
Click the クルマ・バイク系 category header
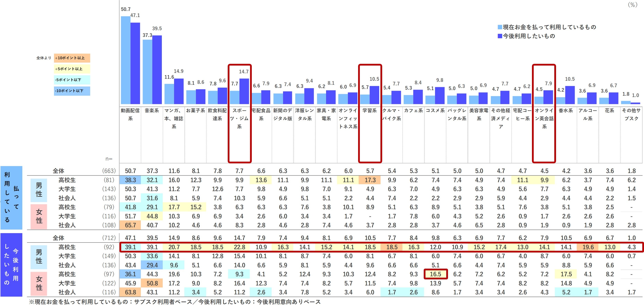pos(392,114)
